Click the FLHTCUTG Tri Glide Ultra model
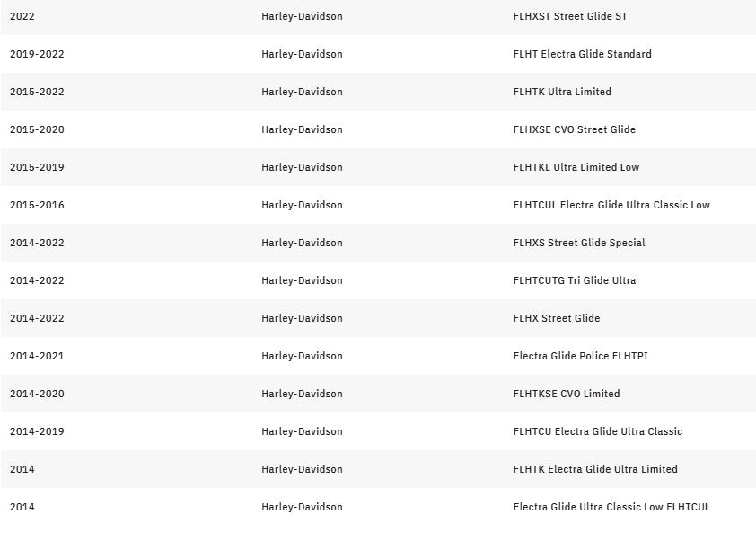This screenshot has width=756, height=541. [x=575, y=280]
